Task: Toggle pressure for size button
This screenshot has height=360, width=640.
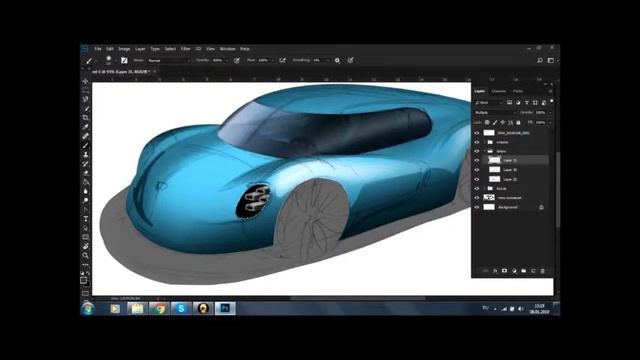Action: coord(351,60)
